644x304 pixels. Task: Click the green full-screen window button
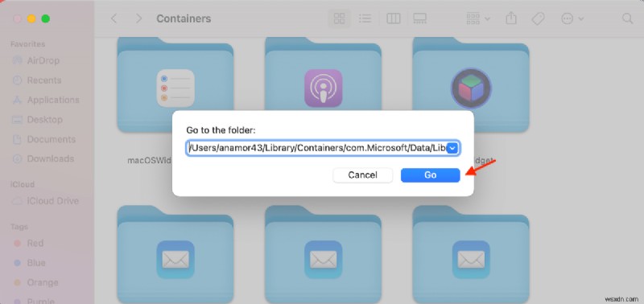(x=46, y=18)
